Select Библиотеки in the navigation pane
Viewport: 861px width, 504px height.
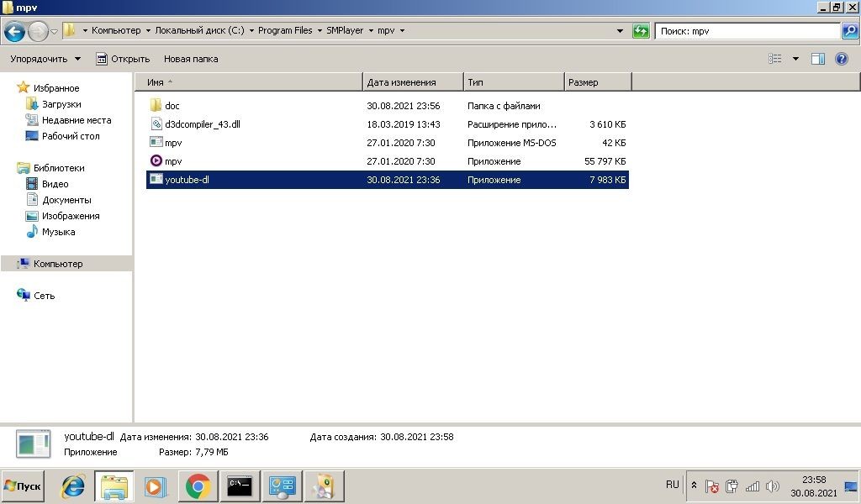pyautogui.click(x=59, y=168)
